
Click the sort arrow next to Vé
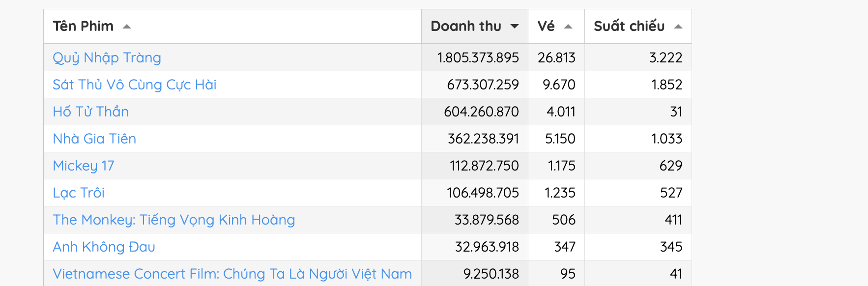pos(568,27)
